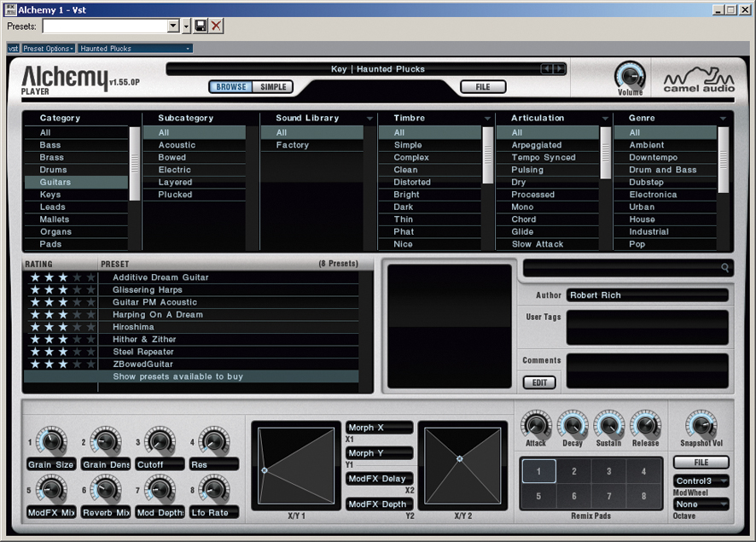
Task: Click the Sustain knob
Action: pos(609,425)
